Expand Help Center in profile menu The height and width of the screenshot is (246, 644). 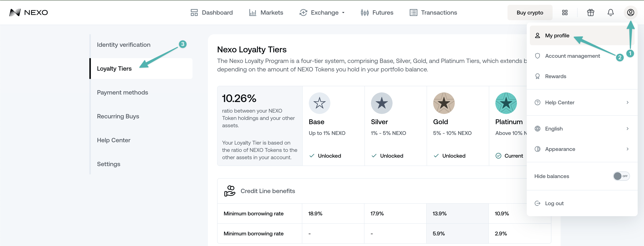click(x=582, y=102)
